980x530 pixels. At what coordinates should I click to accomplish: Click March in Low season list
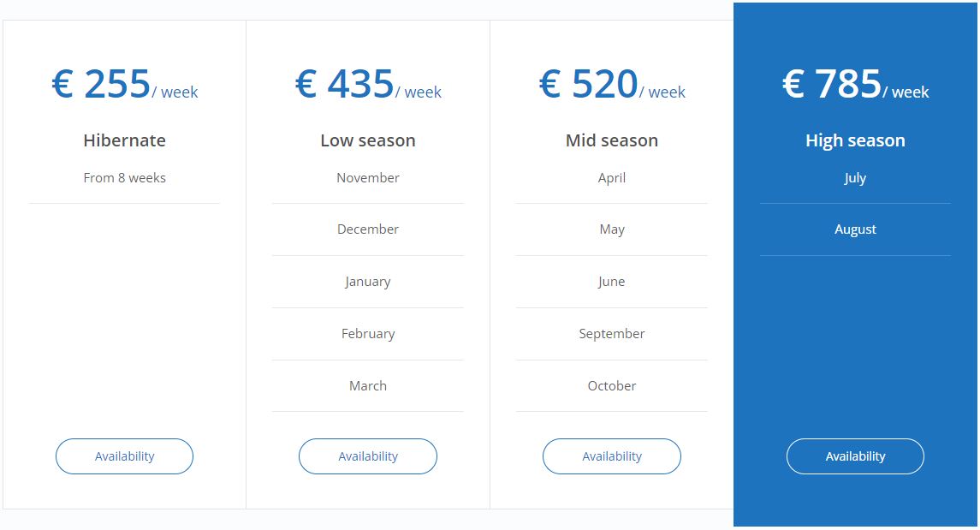coord(368,385)
